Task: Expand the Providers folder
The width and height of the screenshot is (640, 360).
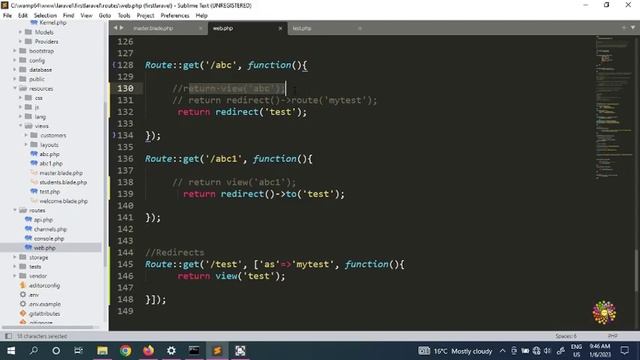Action: (x=20, y=41)
